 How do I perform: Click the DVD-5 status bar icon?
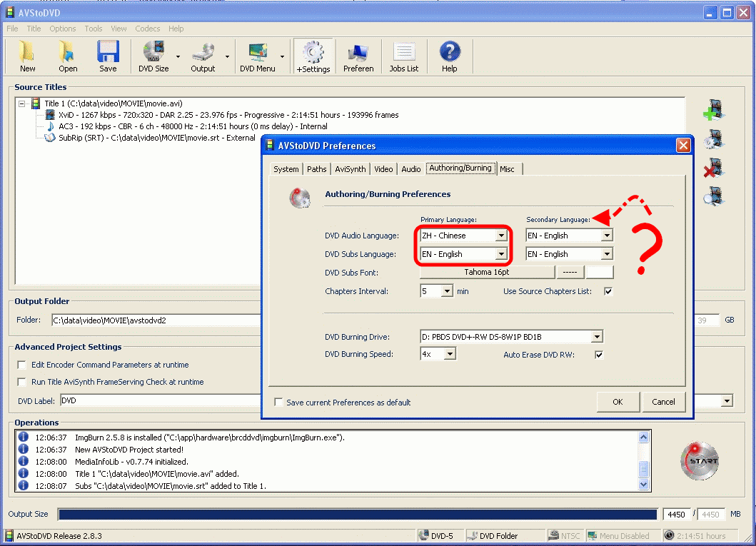point(424,535)
